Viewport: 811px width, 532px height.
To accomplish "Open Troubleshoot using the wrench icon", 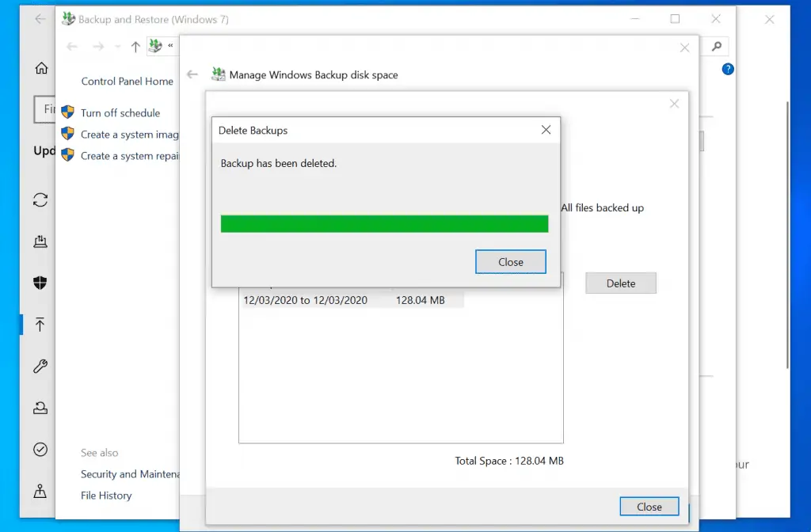I will (x=40, y=366).
